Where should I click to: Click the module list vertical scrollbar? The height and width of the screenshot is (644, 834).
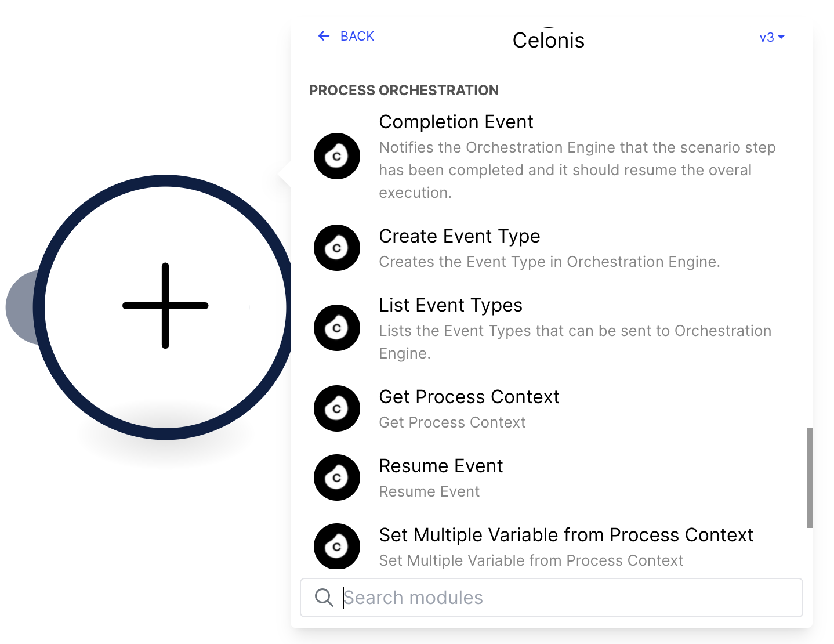[810, 477]
